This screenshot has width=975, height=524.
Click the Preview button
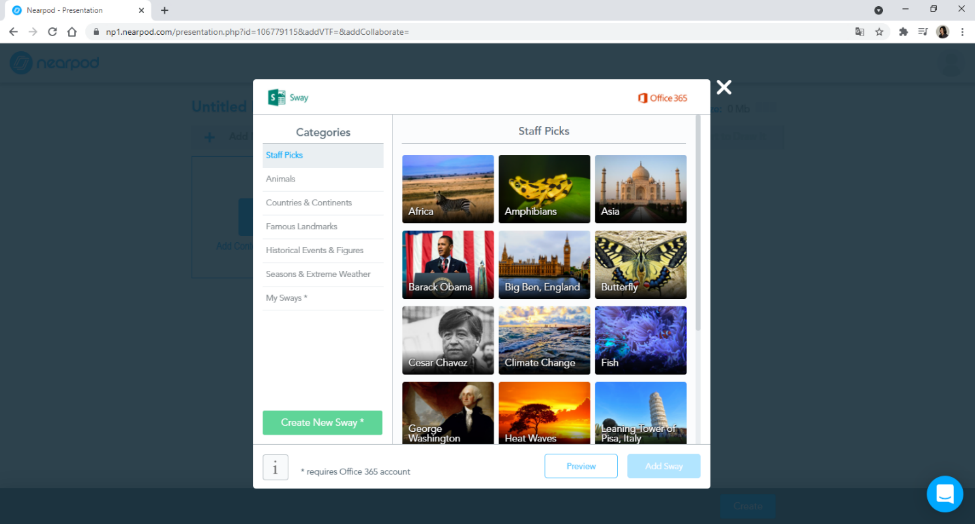point(581,466)
